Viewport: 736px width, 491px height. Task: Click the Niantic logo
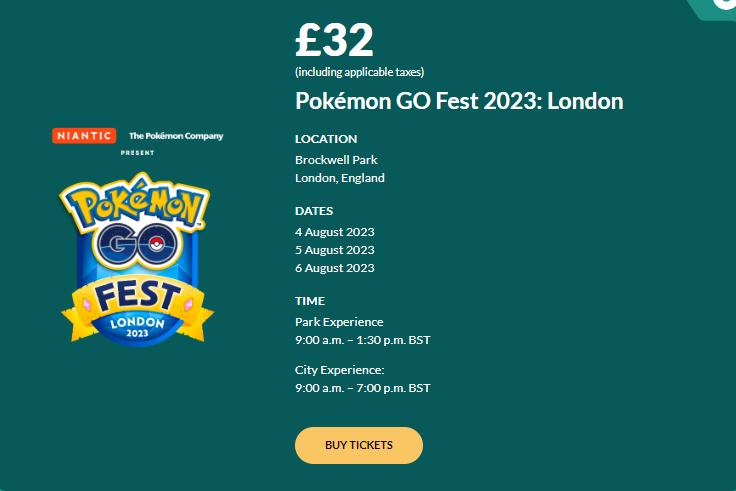coord(85,136)
